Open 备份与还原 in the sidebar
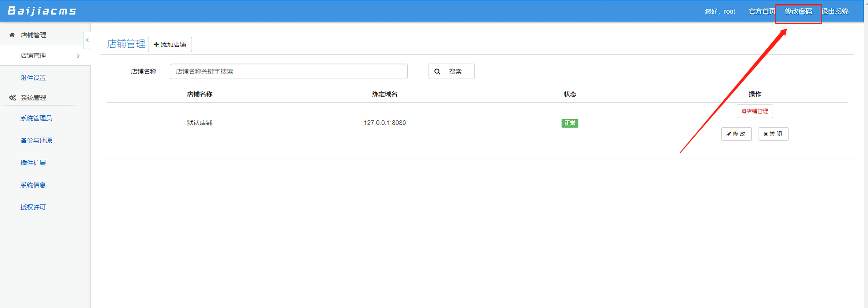The width and height of the screenshot is (868, 308). (x=36, y=140)
